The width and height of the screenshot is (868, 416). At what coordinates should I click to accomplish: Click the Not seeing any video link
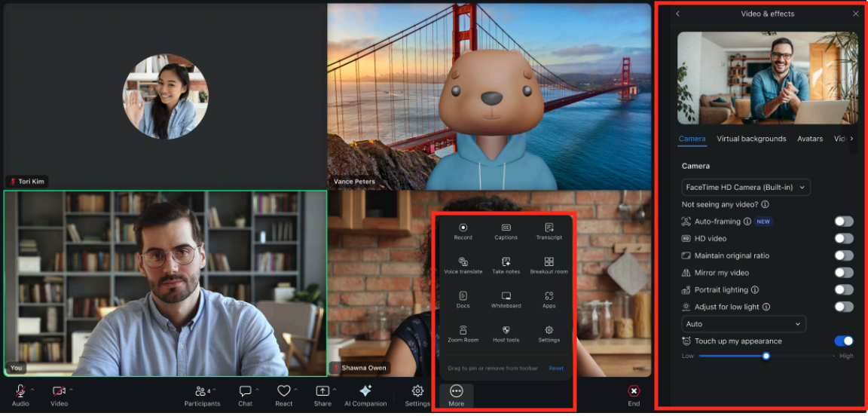click(719, 204)
